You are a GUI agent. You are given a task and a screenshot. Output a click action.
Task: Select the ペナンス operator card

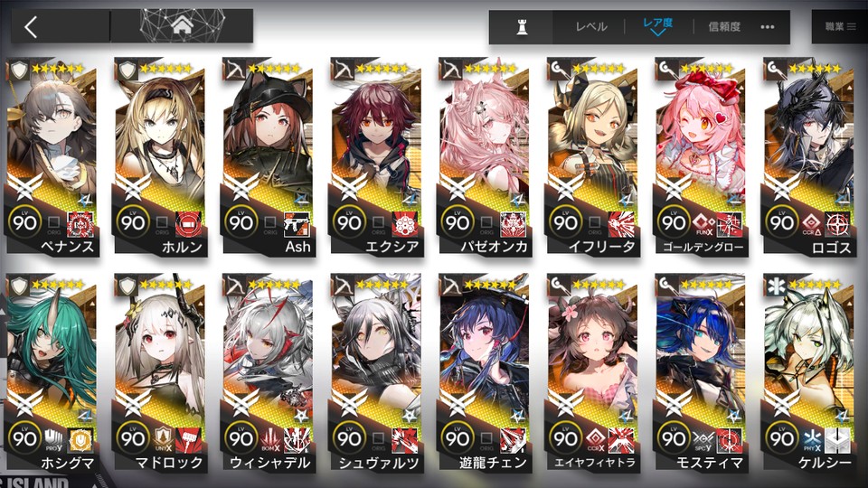click(52, 157)
